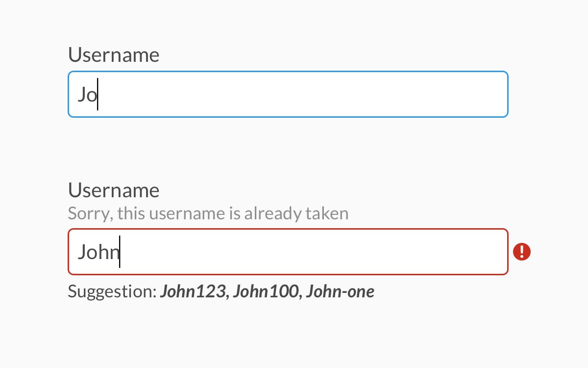Click the top Username label
The height and width of the screenshot is (368, 588).
pyautogui.click(x=114, y=55)
